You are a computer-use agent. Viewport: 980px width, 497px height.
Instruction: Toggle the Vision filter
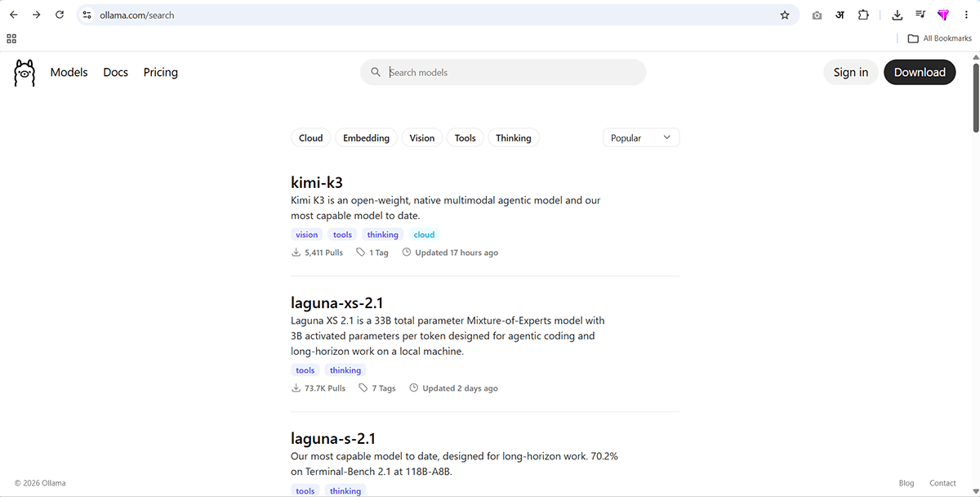click(422, 138)
